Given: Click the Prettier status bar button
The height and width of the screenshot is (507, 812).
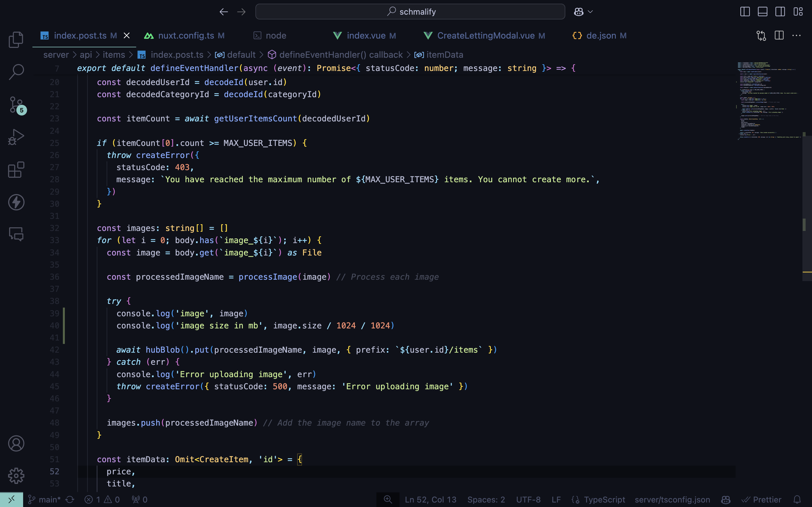Looking at the screenshot, I should click(x=762, y=500).
